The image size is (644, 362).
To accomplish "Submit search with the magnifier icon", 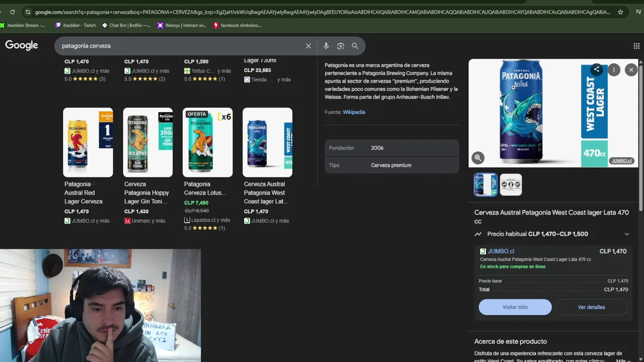I will pos(355,46).
